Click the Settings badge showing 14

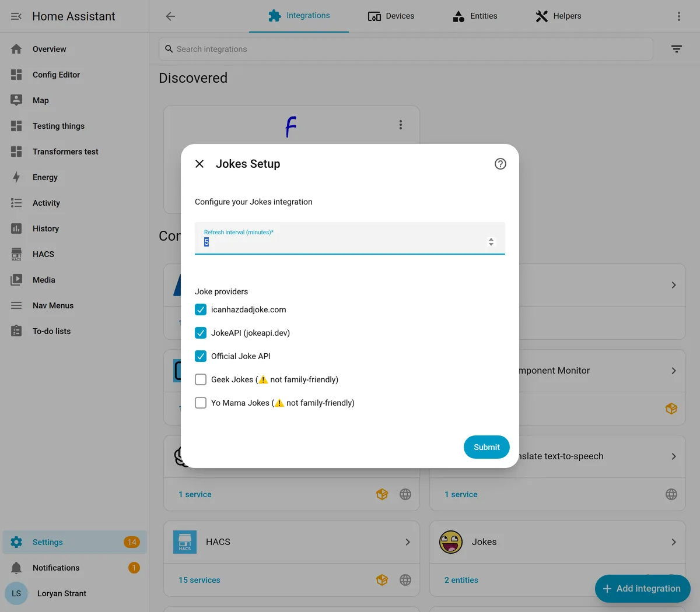point(132,542)
